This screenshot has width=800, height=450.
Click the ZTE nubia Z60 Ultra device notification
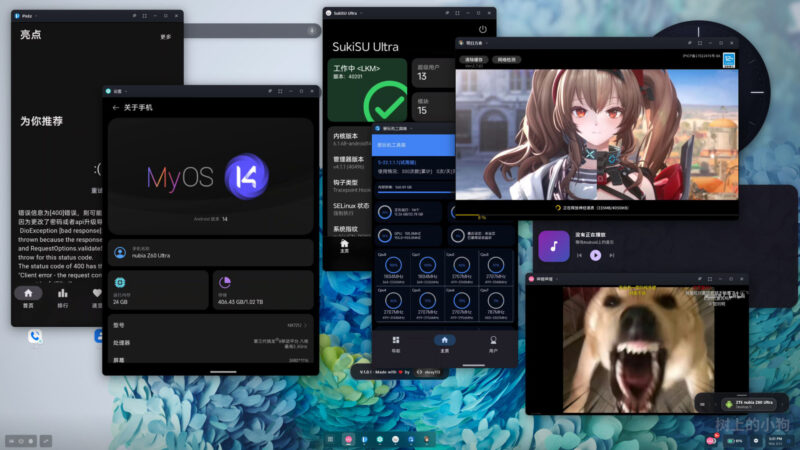(x=748, y=404)
